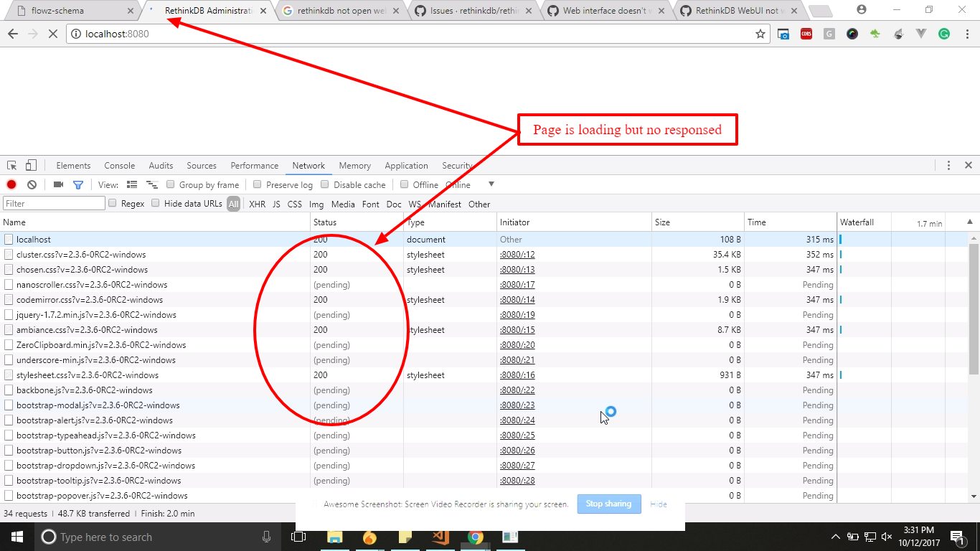Check Disable cache option
The image size is (980, 551).
[x=325, y=184]
